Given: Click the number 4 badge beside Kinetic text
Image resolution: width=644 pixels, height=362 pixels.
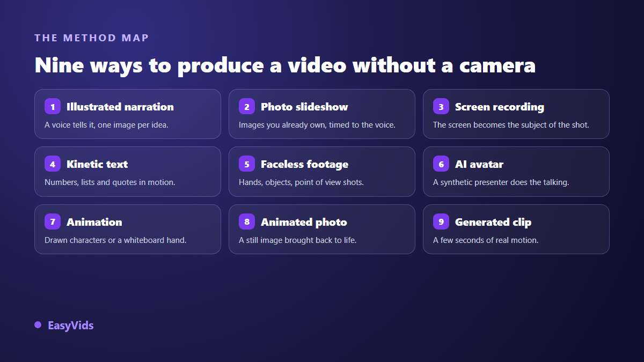Looking at the screenshot, I should [53, 164].
